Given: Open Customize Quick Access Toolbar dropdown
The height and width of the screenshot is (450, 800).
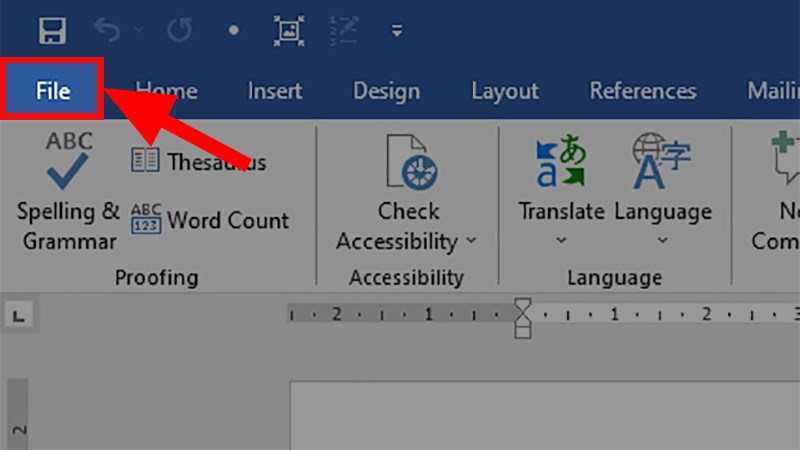Looking at the screenshot, I should click(x=397, y=31).
